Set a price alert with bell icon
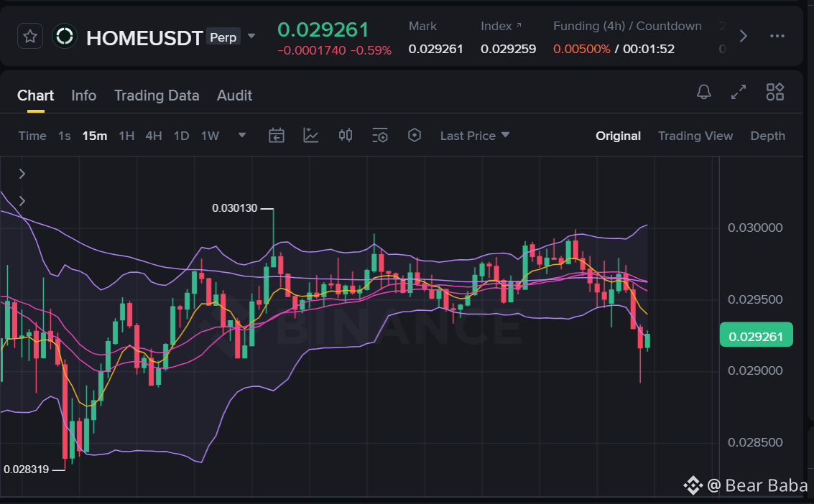Image resolution: width=814 pixels, height=504 pixels. [x=704, y=92]
